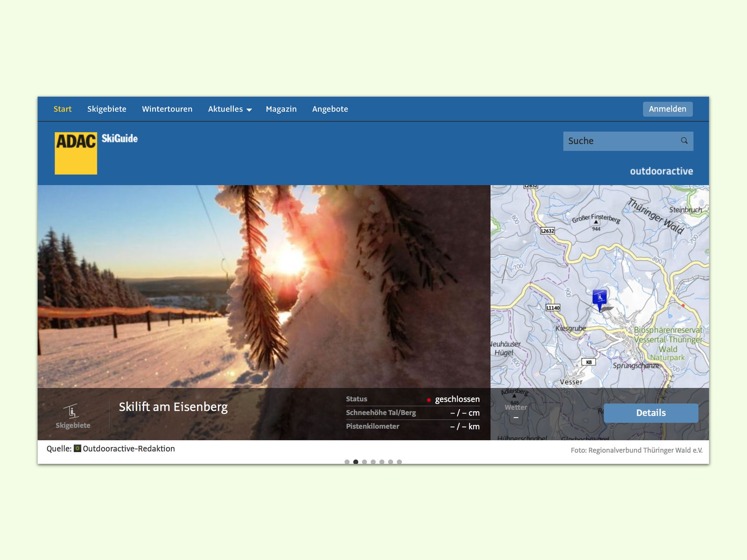Select Angebote in the top navigation
Image resolution: width=747 pixels, height=560 pixels.
[330, 109]
